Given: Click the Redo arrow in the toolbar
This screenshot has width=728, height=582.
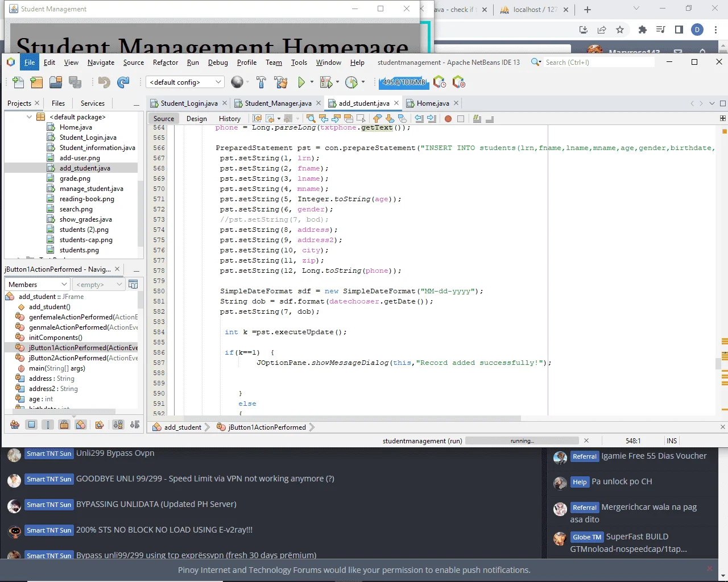Looking at the screenshot, I should pyautogui.click(x=123, y=82).
